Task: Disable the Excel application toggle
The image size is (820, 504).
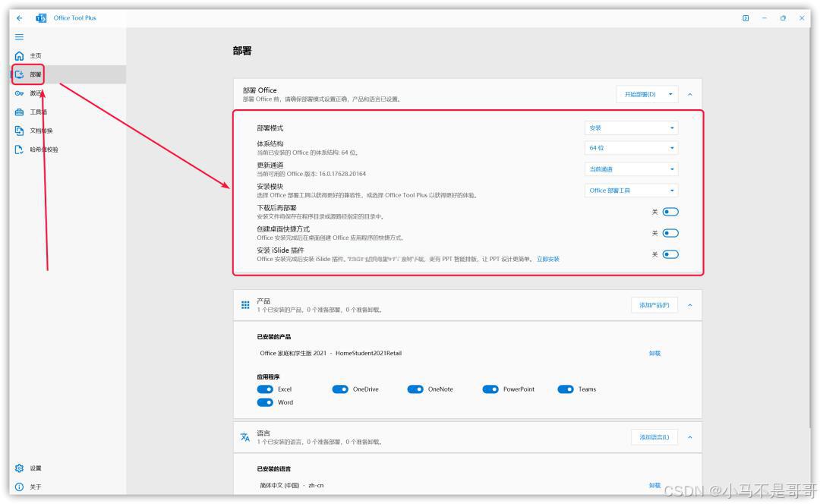Action: tap(265, 389)
